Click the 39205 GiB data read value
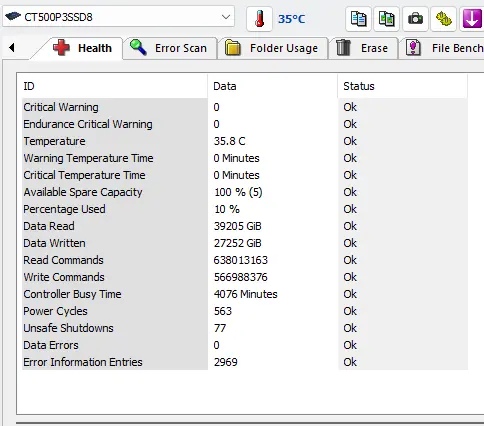 click(x=237, y=226)
